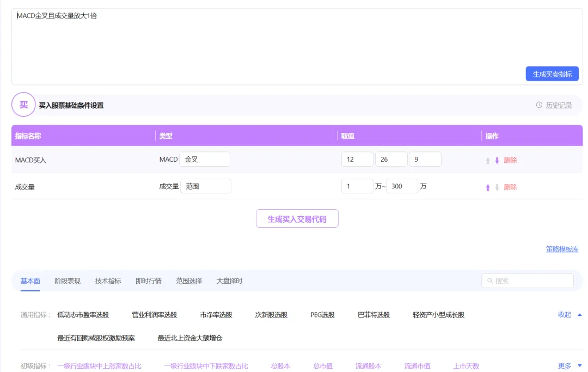Select 次新股选股 indicator
Screen dimensions: 588x372
(x=272, y=315)
